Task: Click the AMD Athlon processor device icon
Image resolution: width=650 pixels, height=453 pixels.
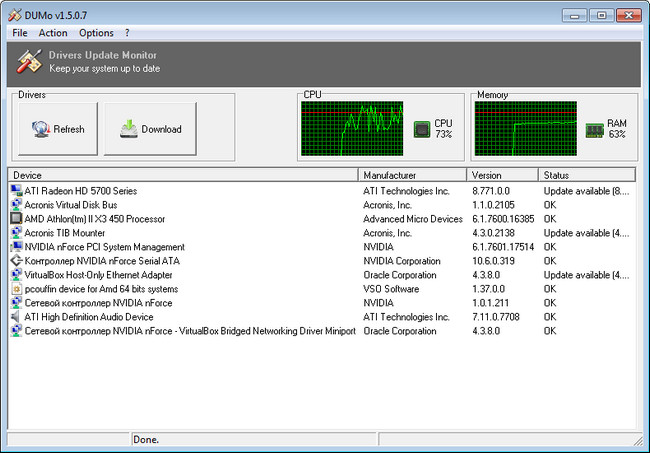Action: [x=16, y=218]
